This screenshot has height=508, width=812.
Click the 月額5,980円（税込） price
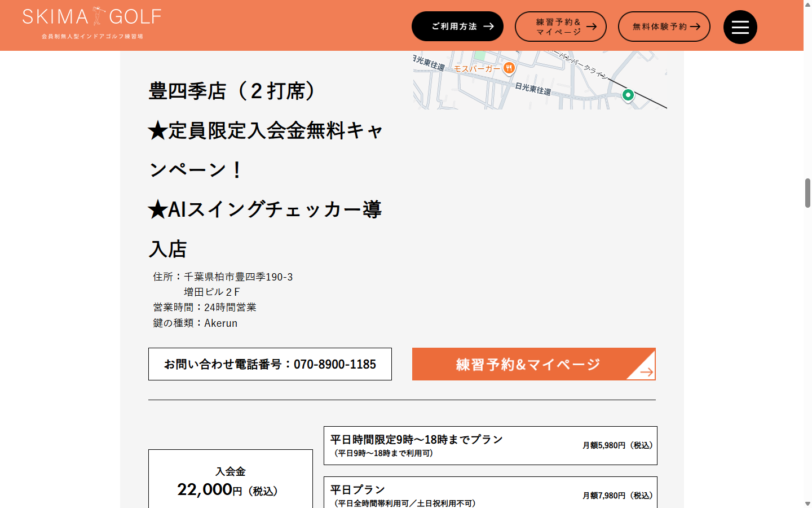click(617, 445)
